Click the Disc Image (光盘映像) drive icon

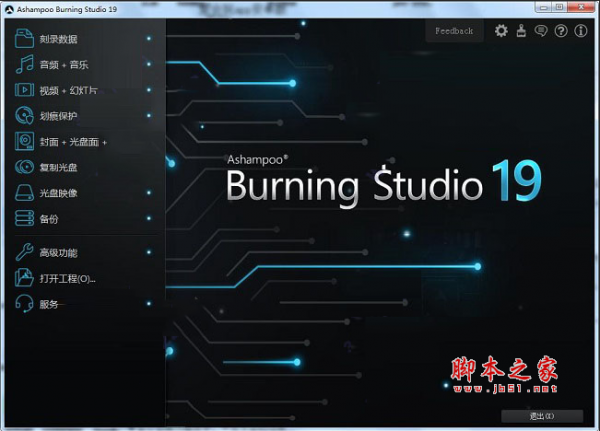[24, 193]
